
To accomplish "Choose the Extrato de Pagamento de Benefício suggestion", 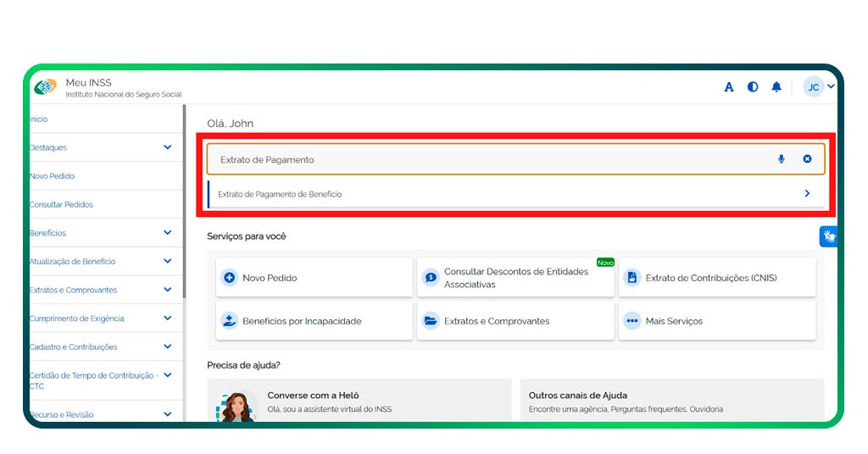I will point(509,194).
